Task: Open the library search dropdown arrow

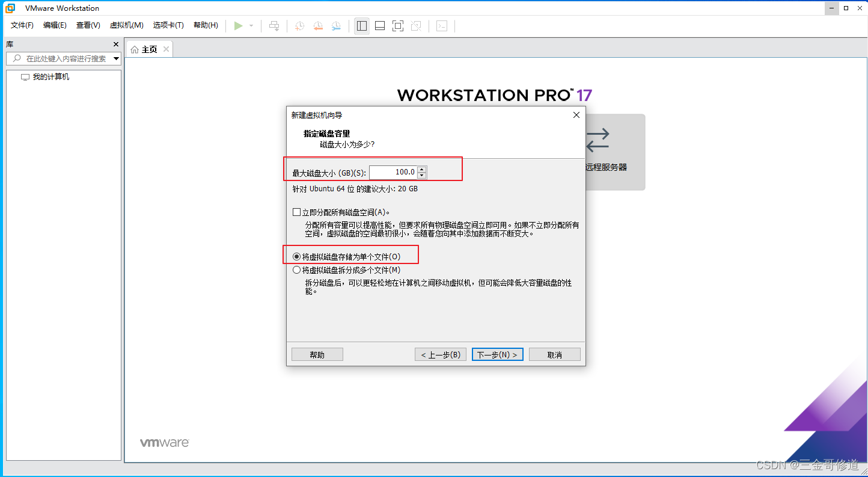Action: 117,58
